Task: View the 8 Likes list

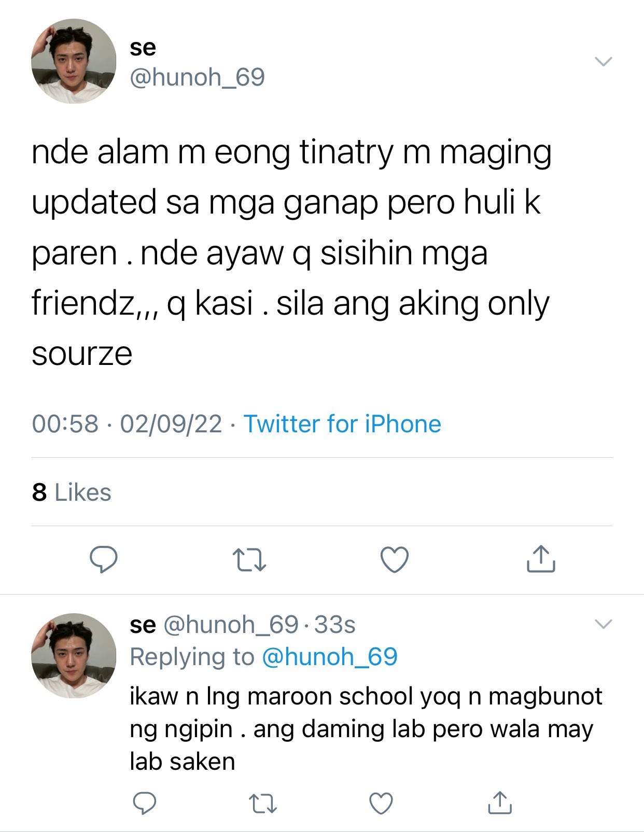Action: (72, 492)
